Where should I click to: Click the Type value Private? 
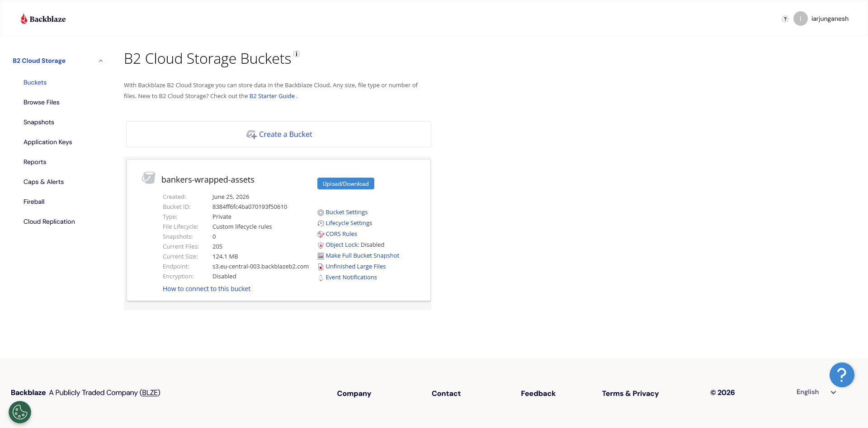point(222,216)
